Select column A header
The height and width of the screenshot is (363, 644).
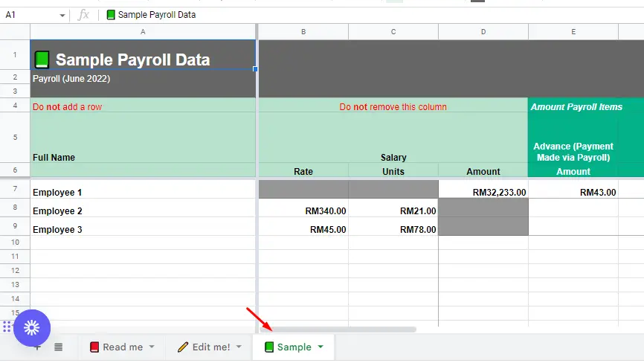coord(143,32)
